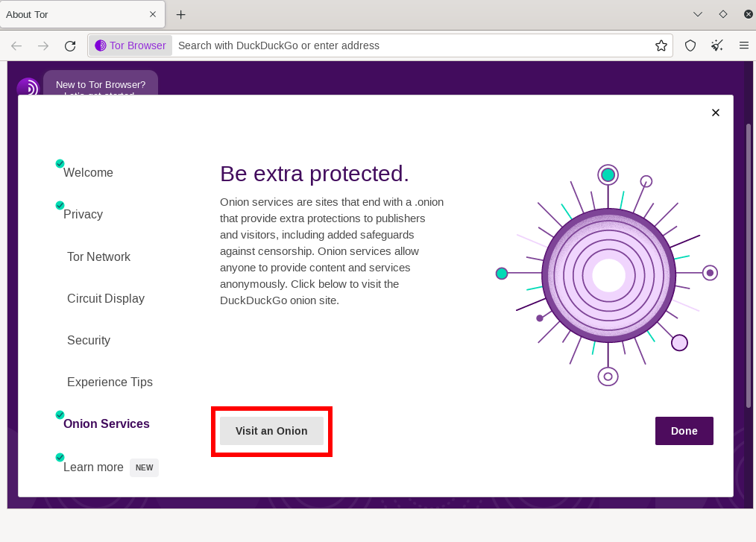Open the shield security level icon
This screenshot has width=756, height=542.
(690, 45)
